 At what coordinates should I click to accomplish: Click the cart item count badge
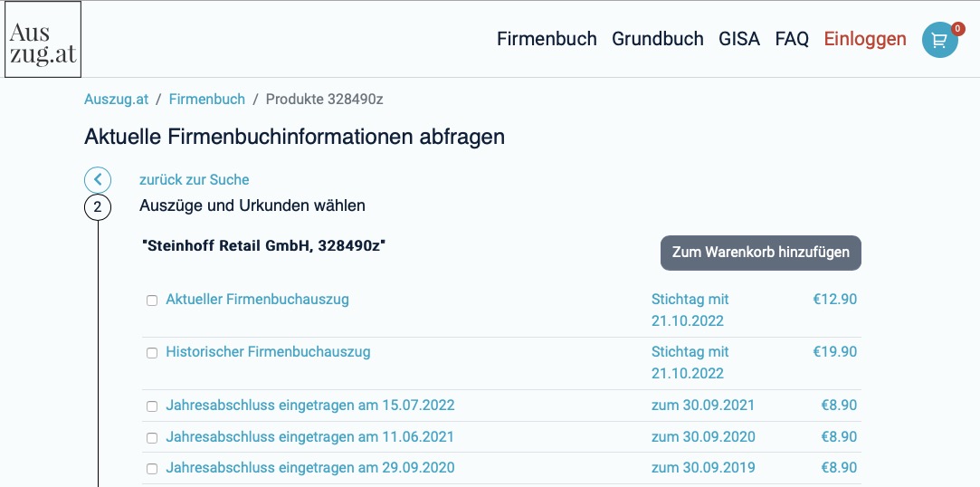[x=958, y=28]
